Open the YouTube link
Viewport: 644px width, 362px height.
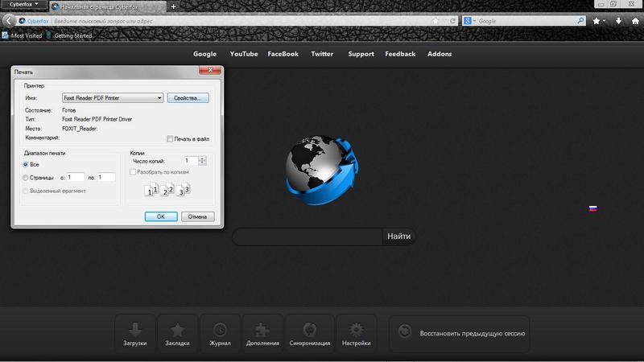click(x=244, y=54)
